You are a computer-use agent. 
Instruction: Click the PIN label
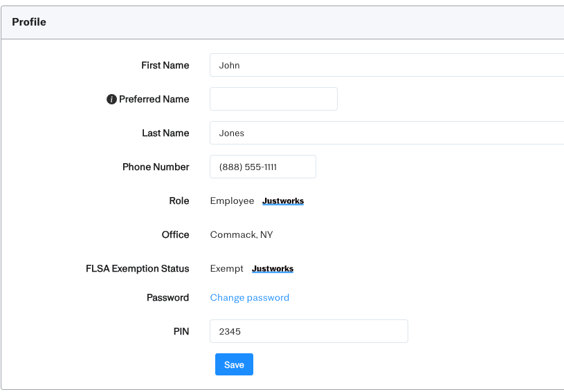pos(181,332)
